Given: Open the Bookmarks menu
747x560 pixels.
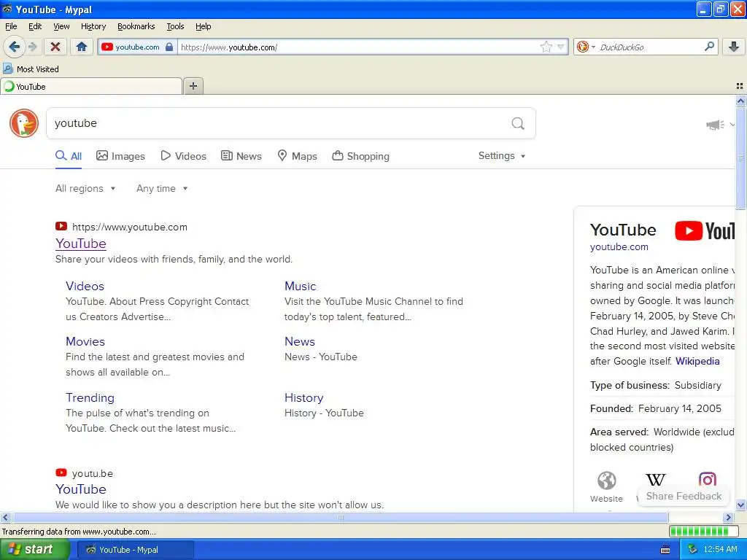Looking at the screenshot, I should coord(136,26).
